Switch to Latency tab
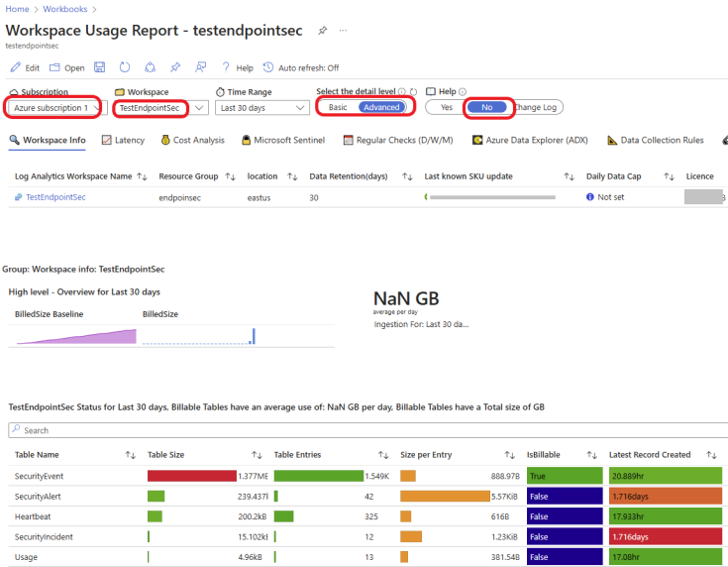Image resolution: width=728 pixels, height=567 pixels. point(123,140)
